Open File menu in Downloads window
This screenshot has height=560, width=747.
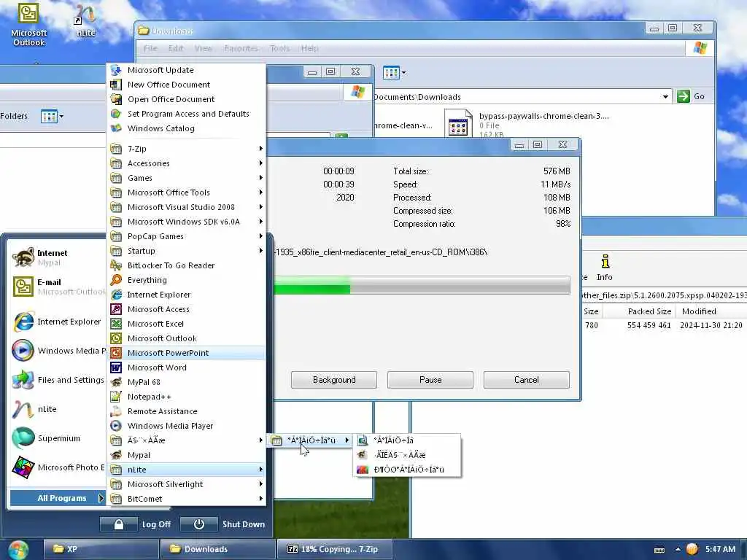(x=150, y=48)
